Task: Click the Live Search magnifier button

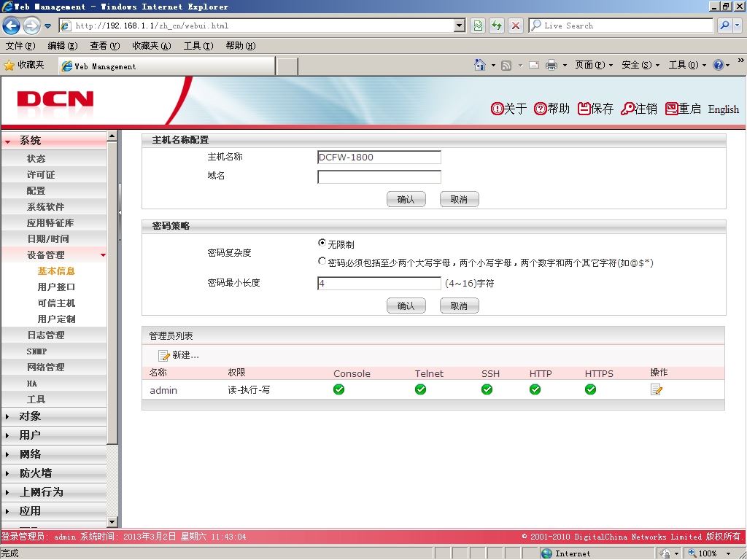Action: 724,26
